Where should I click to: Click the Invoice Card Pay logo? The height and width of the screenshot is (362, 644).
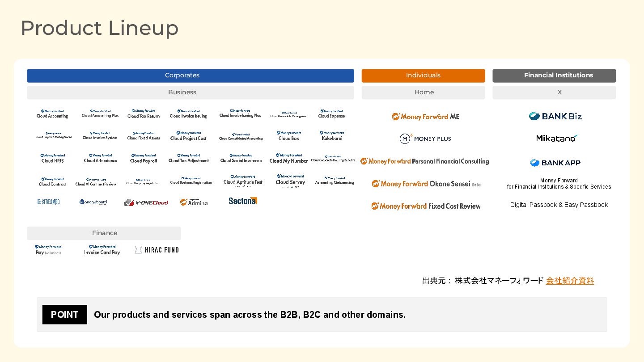[102, 250]
